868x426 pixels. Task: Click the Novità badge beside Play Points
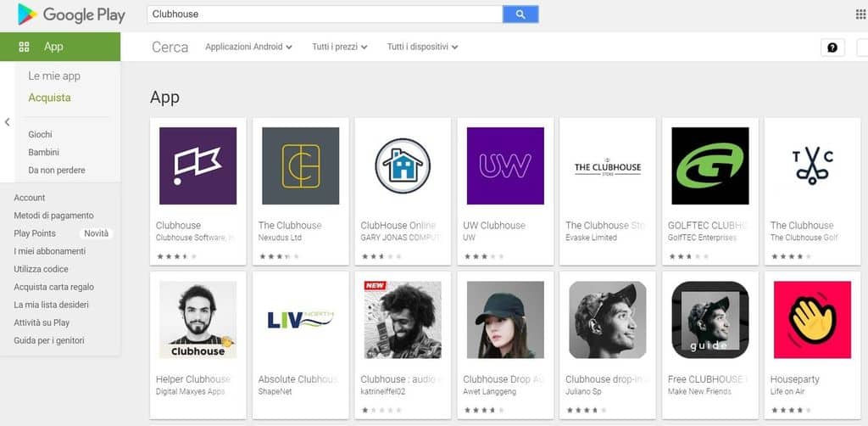click(97, 233)
